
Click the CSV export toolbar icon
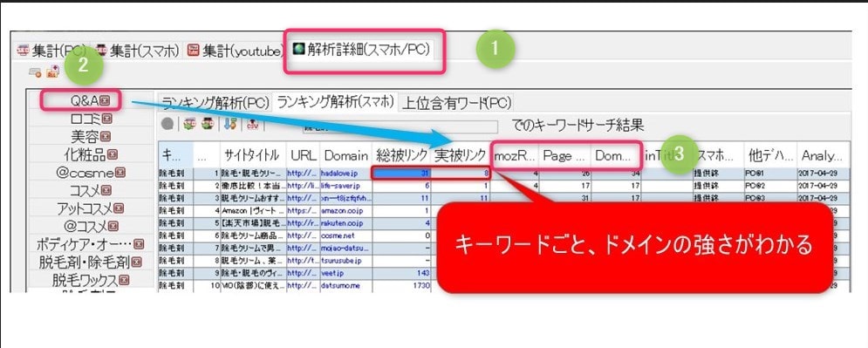(253, 125)
